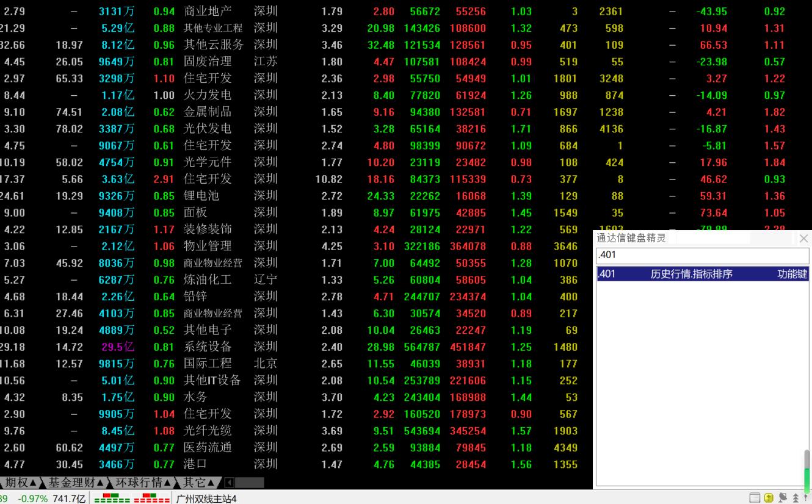Click the 广州双线主站4 server status text
Image resolution: width=812 pixels, height=504 pixels.
click(x=206, y=498)
